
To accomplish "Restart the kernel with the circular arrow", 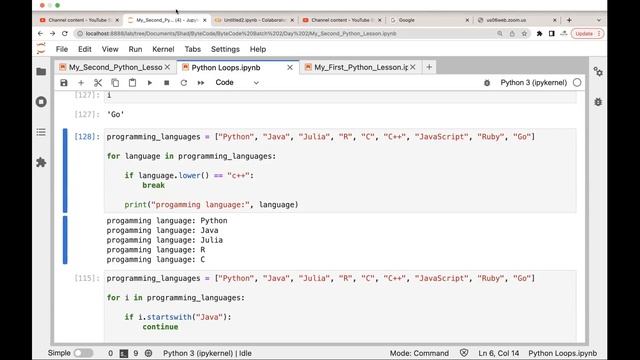I will pyautogui.click(x=184, y=83).
